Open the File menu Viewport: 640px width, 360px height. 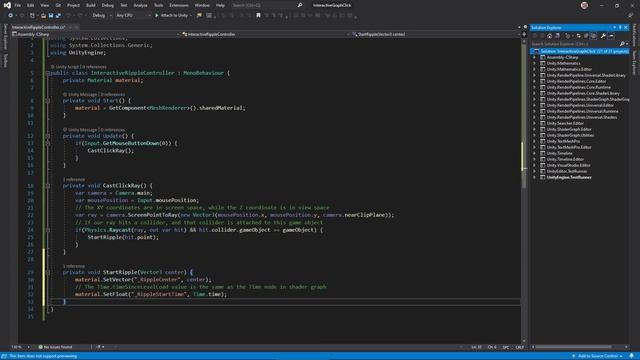pyautogui.click(x=18, y=5)
